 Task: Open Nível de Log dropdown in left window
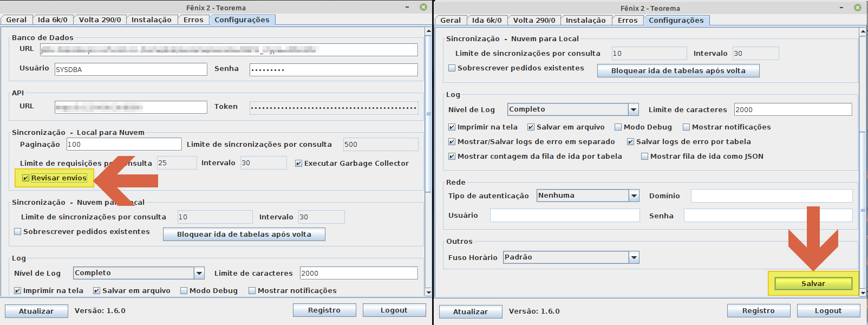pyautogui.click(x=139, y=273)
